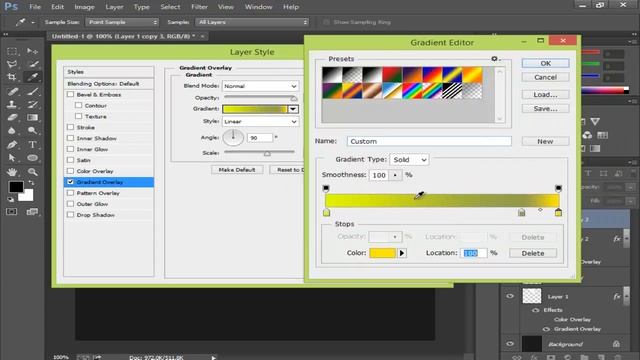Screen dimensions: 640x360
Task: Open the Presets gear menu
Action: (x=495, y=59)
